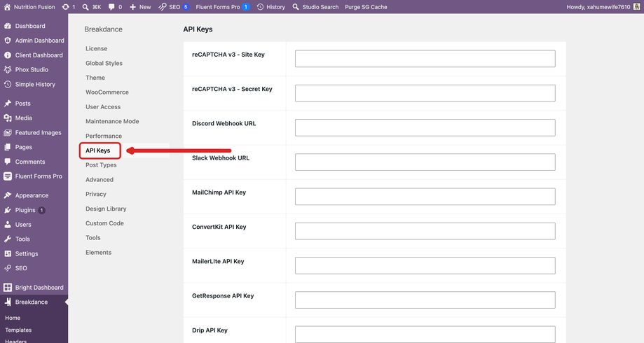Click the Users person icon
Image resolution: width=644 pixels, height=343 pixels.
point(8,225)
